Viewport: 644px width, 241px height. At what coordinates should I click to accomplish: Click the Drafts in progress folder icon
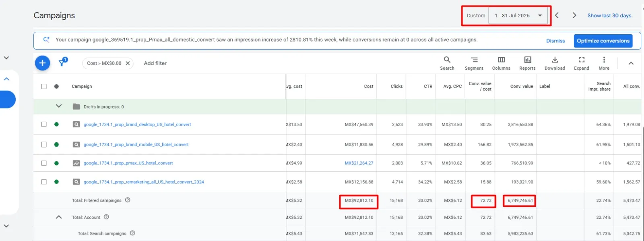pyautogui.click(x=76, y=106)
